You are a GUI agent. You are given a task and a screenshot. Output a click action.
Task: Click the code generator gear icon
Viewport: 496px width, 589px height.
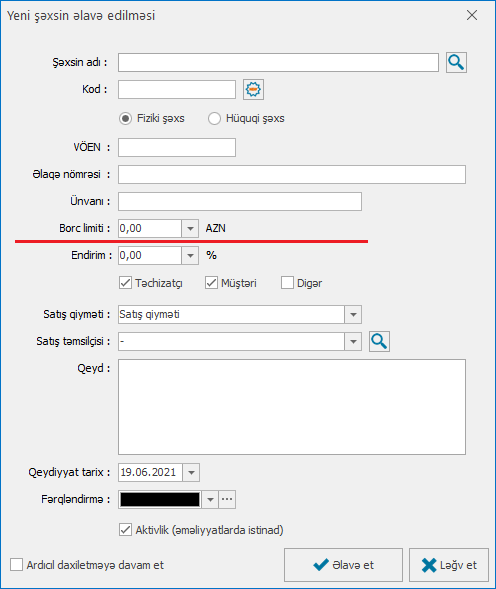pyautogui.click(x=253, y=89)
